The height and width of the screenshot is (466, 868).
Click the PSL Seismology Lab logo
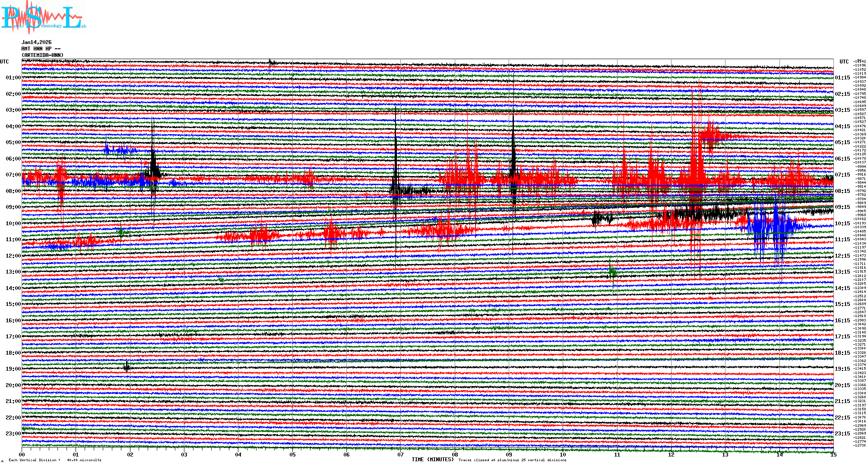click(x=43, y=17)
